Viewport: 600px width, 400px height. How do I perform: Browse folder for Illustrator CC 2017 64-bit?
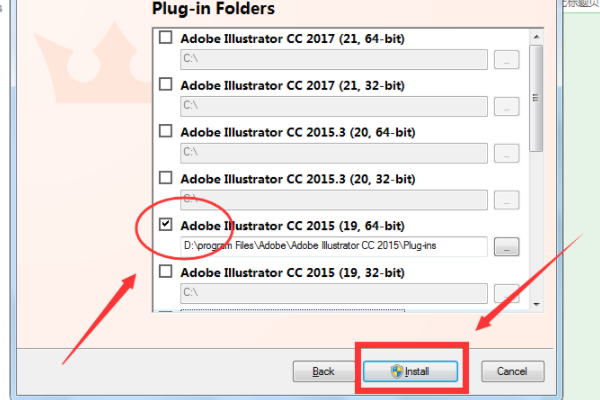click(x=506, y=59)
